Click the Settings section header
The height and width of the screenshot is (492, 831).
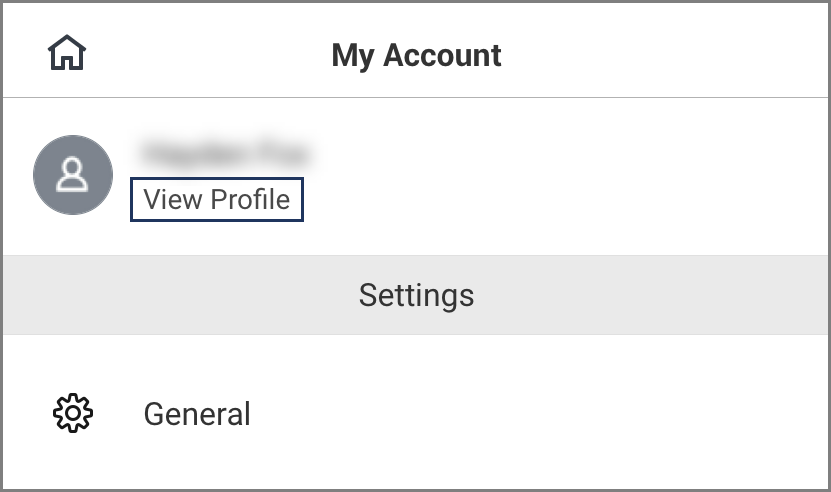pyautogui.click(x=416, y=295)
